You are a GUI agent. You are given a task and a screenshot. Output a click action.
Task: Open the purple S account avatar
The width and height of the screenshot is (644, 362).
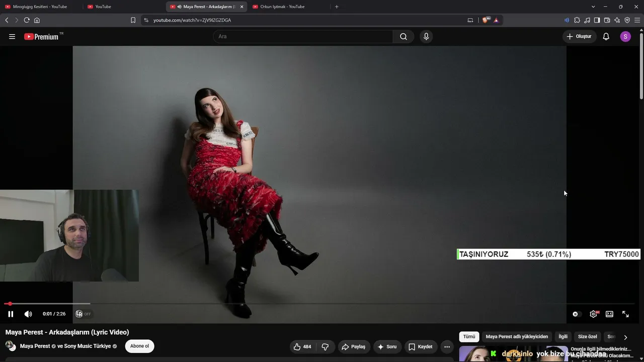625,37
